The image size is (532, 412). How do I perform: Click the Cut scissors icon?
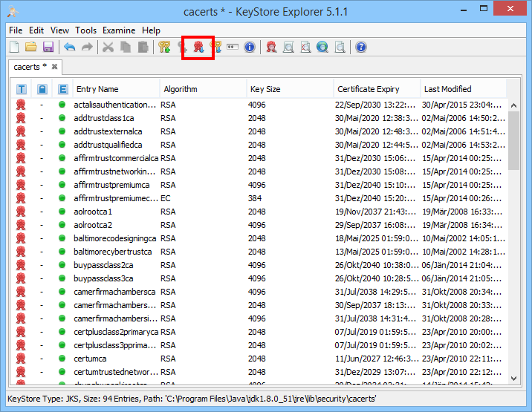coord(108,47)
